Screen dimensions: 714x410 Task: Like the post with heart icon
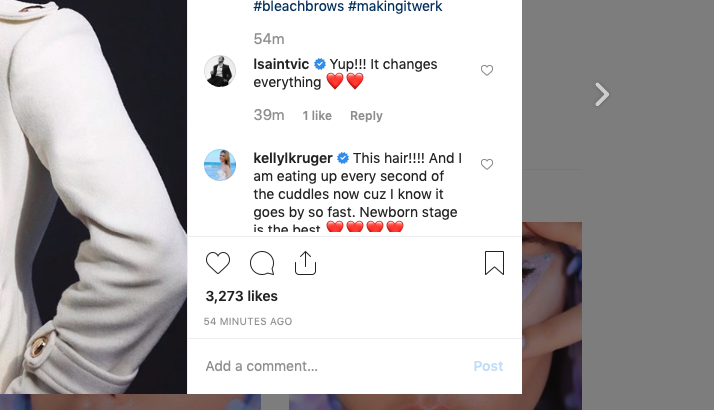[x=218, y=263]
